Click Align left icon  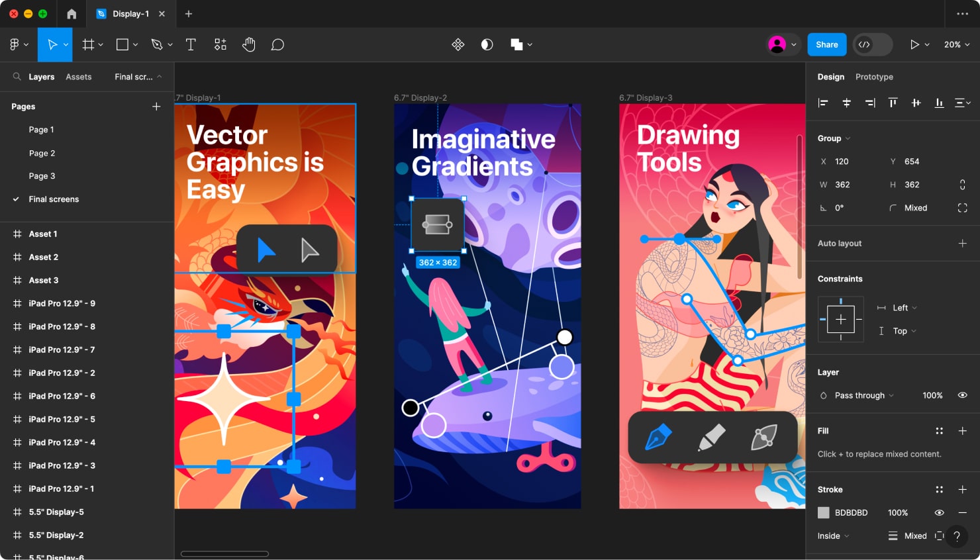tap(823, 103)
